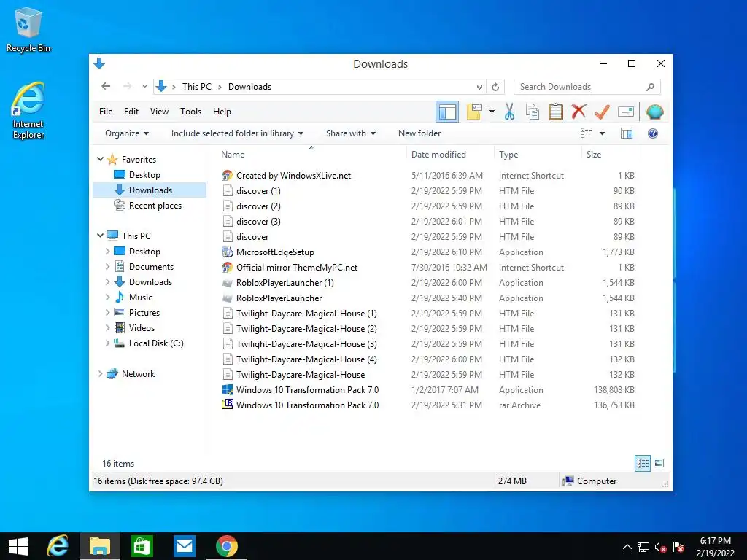Screen dimensions: 747x560
Task: Select MicrosoftEdgeSetup application icon
Action: pyautogui.click(x=228, y=252)
